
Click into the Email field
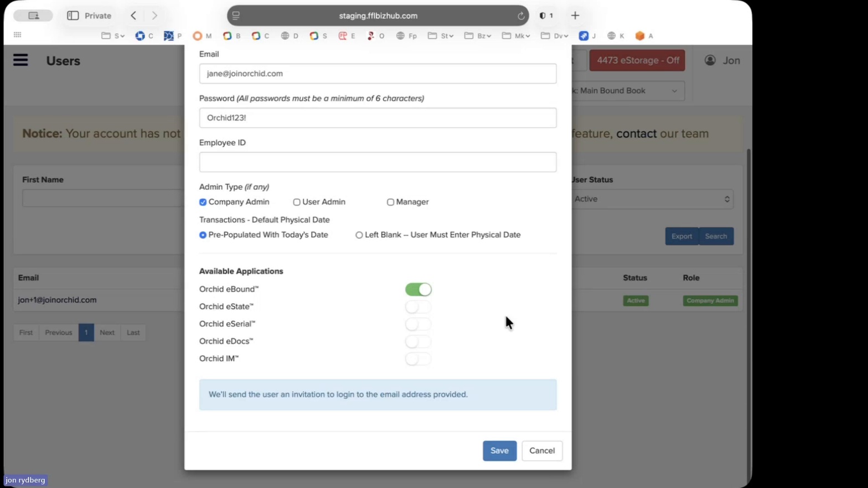click(378, 74)
